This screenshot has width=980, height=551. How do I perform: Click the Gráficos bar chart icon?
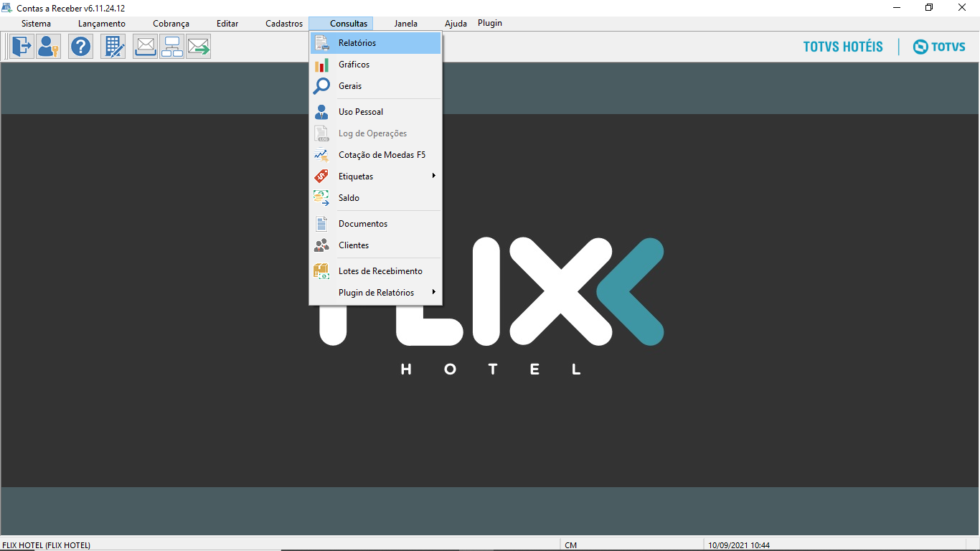click(x=321, y=65)
